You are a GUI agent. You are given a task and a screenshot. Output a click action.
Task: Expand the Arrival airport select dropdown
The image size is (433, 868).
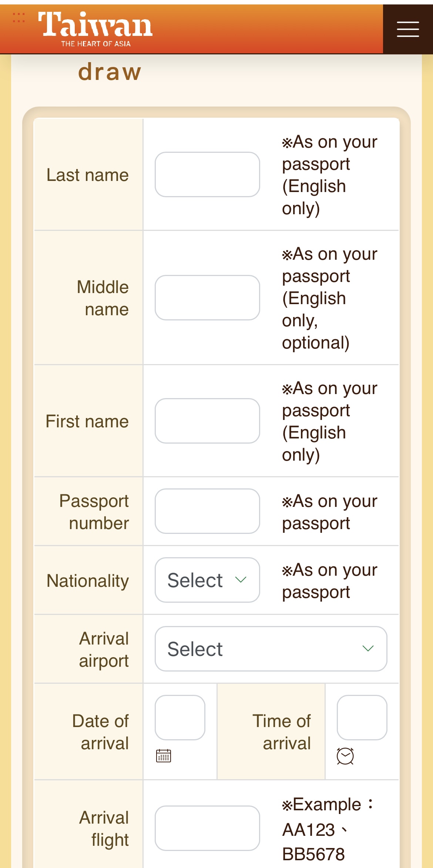click(271, 649)
